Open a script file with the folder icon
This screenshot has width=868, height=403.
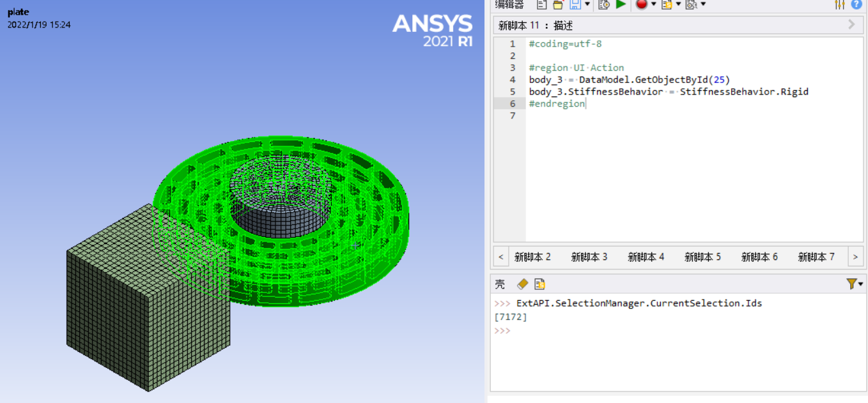click(x=557, y=4)
